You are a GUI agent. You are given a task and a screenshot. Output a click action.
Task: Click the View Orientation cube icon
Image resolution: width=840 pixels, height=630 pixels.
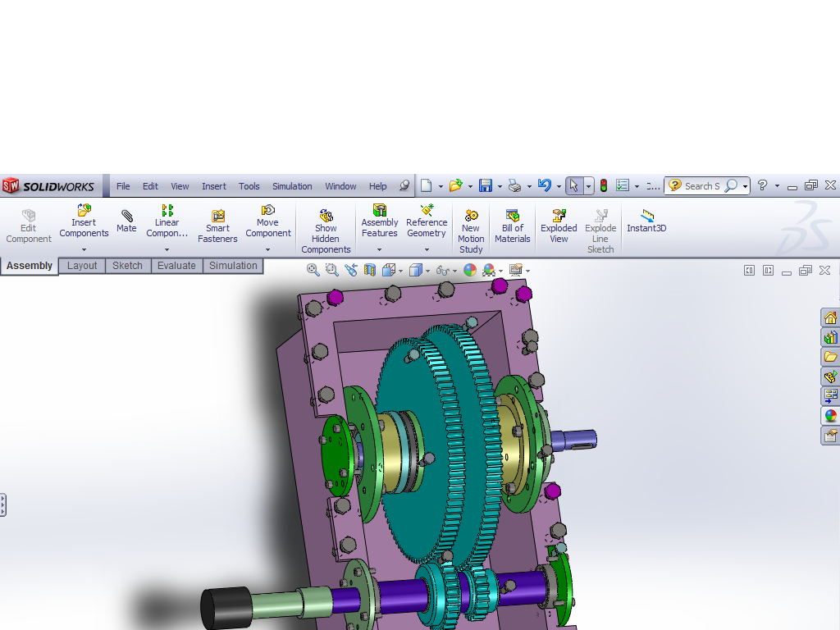[388, 270]
